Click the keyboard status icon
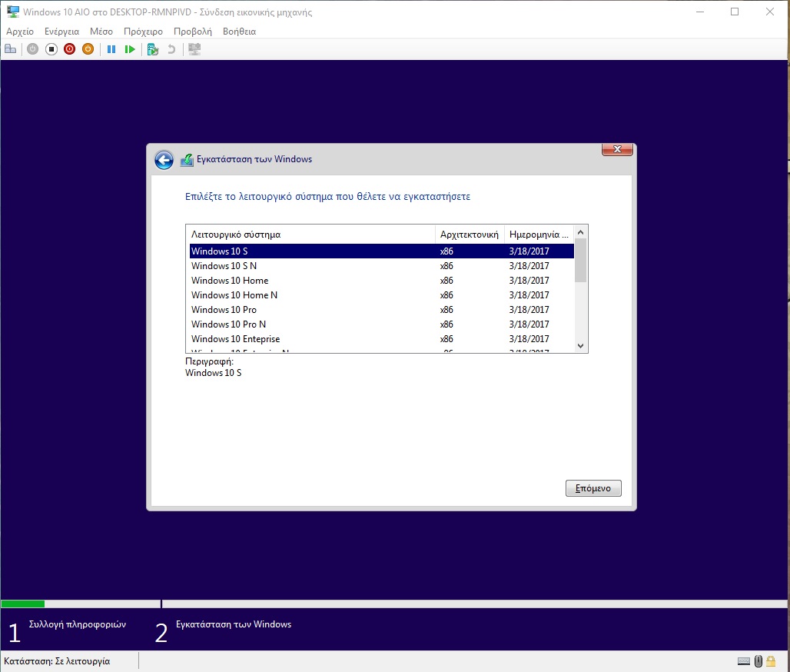This screenshot has width=790, height=672. pyautogui.click(x=744, y=661)
